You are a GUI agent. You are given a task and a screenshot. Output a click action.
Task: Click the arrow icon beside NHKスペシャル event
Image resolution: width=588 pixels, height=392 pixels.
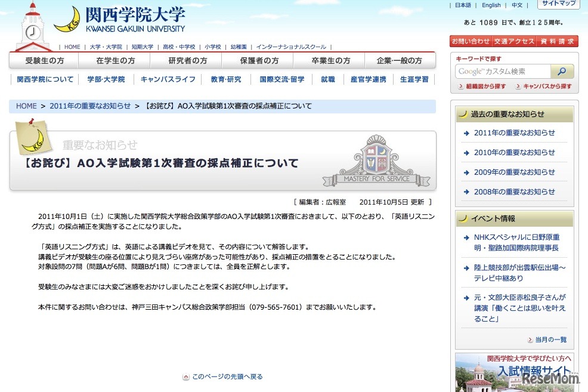tap(466, 238)
